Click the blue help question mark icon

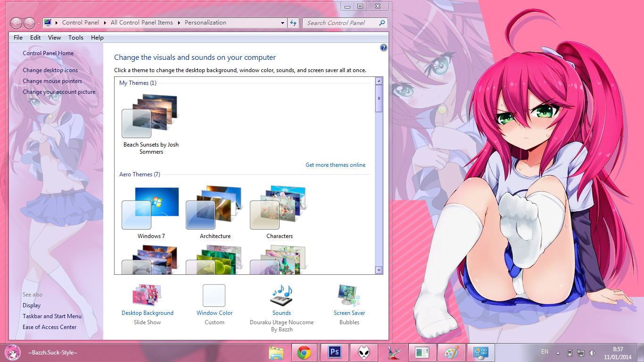point(383,48)
